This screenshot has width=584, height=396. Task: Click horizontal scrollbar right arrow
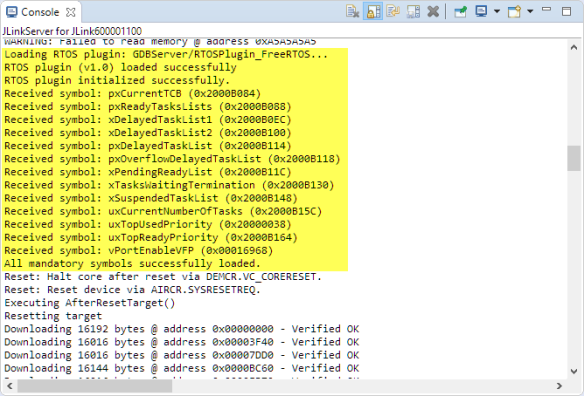pyautogui.click(x=559, y=386)
